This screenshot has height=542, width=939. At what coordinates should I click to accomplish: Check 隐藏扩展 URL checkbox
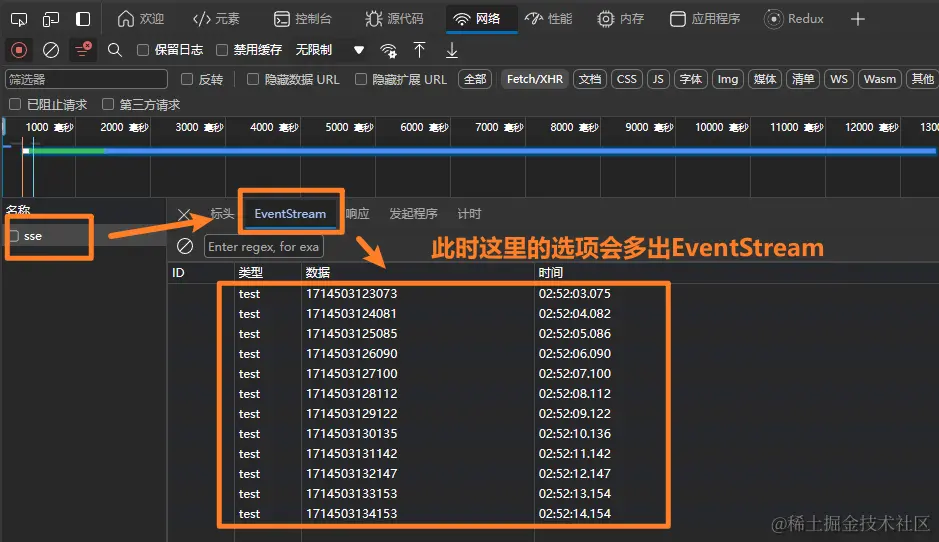pos(361,79)
